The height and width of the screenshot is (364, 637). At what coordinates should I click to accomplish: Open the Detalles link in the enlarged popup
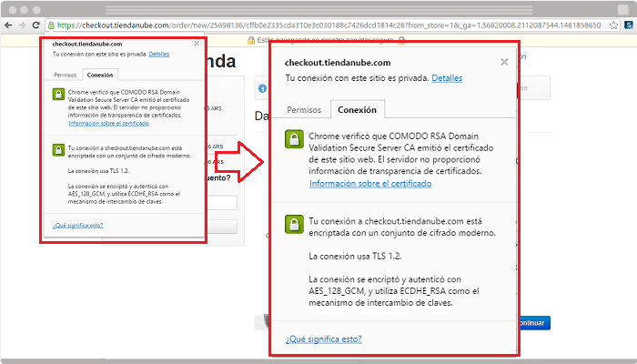[x=447, y=78]
